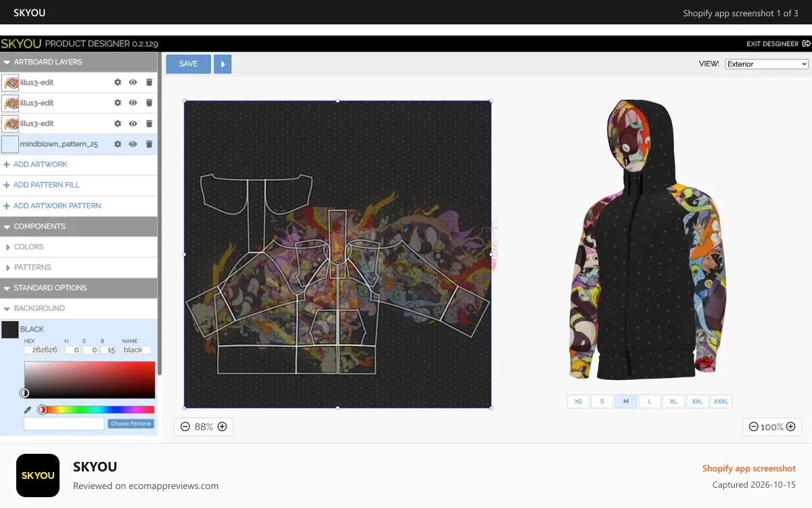
Task: Click Add Artwork
Action: click(35, 165)
